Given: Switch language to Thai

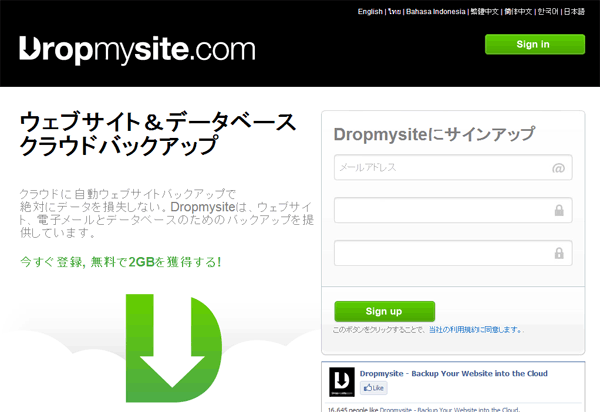Looking at the screenshot, I should point(395,12).
